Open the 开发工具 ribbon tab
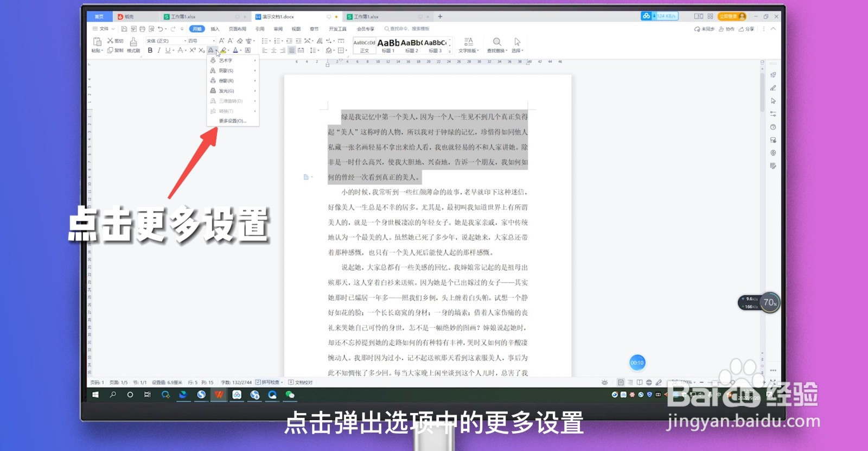Viewport: 868px width, 451px height. point(337,29)
